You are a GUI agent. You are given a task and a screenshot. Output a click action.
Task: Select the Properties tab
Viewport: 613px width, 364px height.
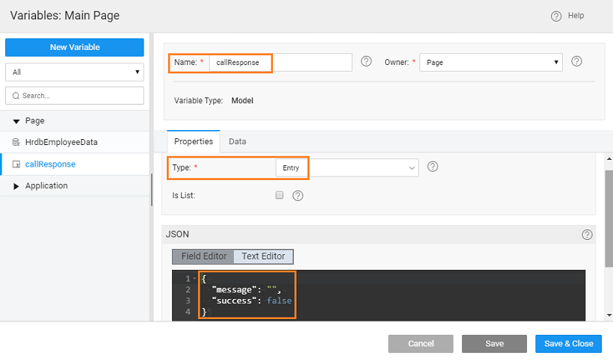(194, 141)
